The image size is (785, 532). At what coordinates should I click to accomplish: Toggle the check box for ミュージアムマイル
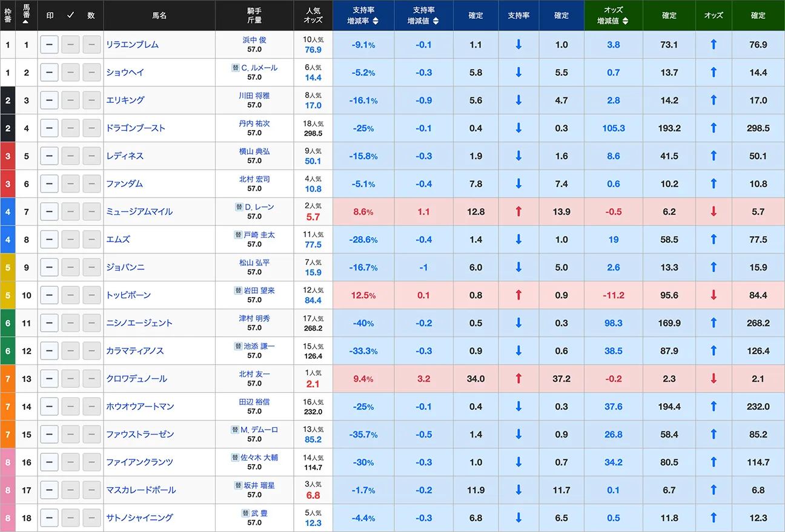[70, 212]
